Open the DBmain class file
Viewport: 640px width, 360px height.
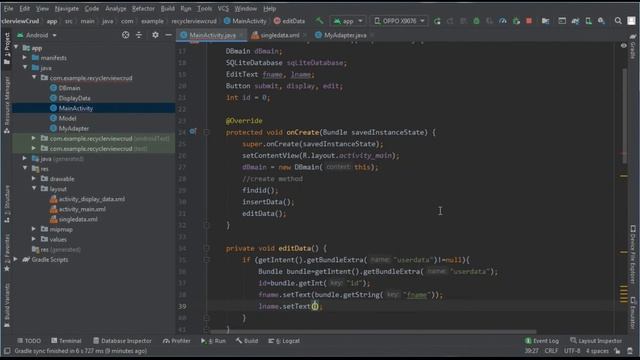point(65,88)
